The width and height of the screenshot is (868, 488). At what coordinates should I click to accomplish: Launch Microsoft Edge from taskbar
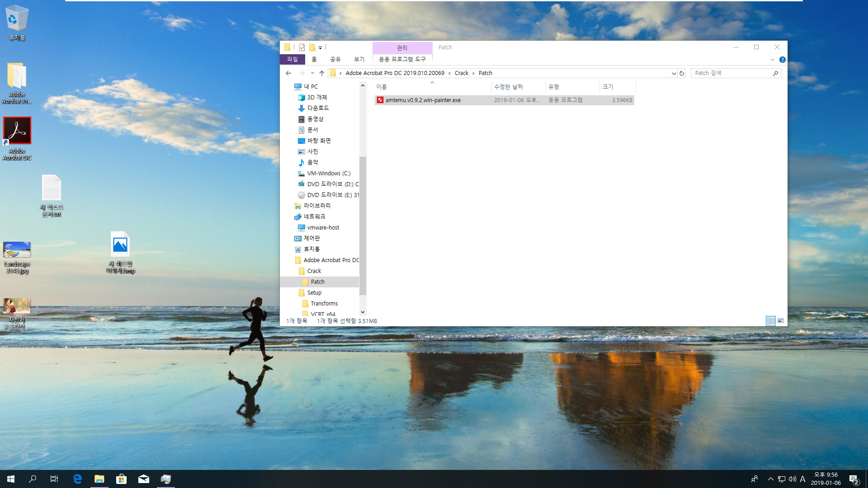(x=77, y=479)
